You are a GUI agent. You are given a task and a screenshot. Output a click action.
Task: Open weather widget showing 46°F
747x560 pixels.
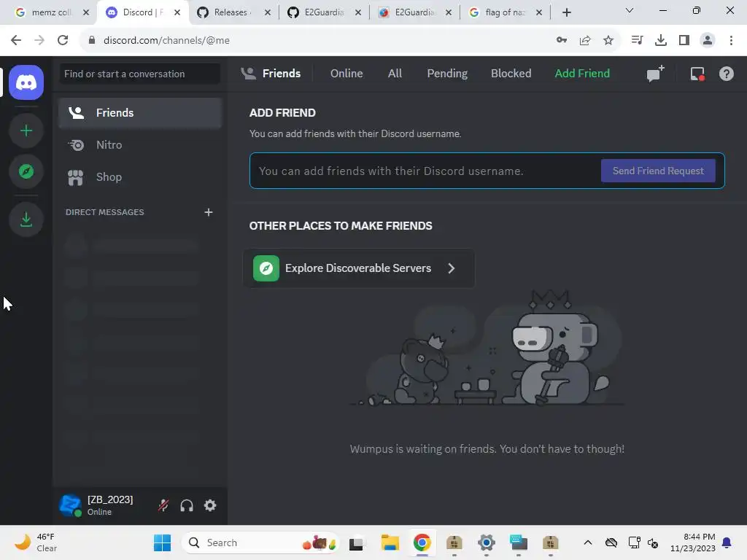pos(36,542)
